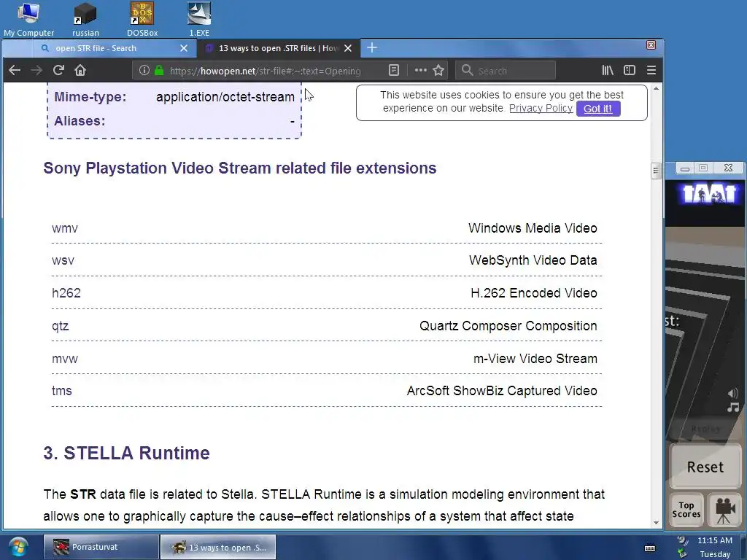Click the browser Search box
747x560 pixels.
pos(506,71)
